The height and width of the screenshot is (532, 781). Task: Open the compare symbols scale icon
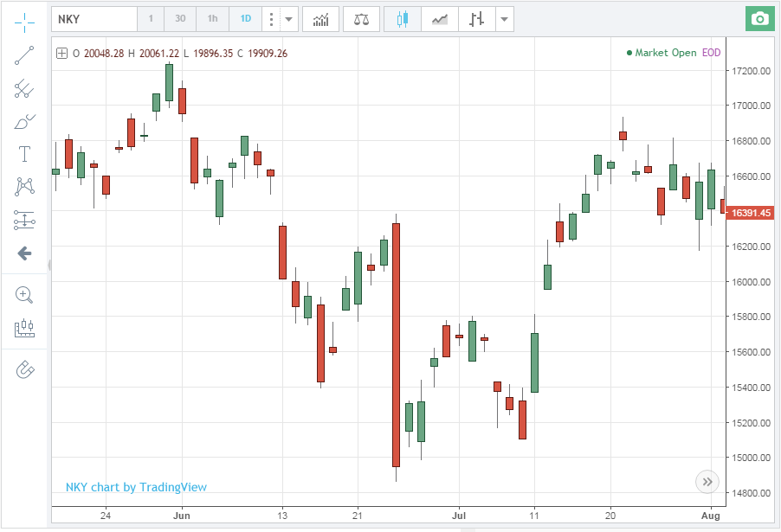(361, 19)
